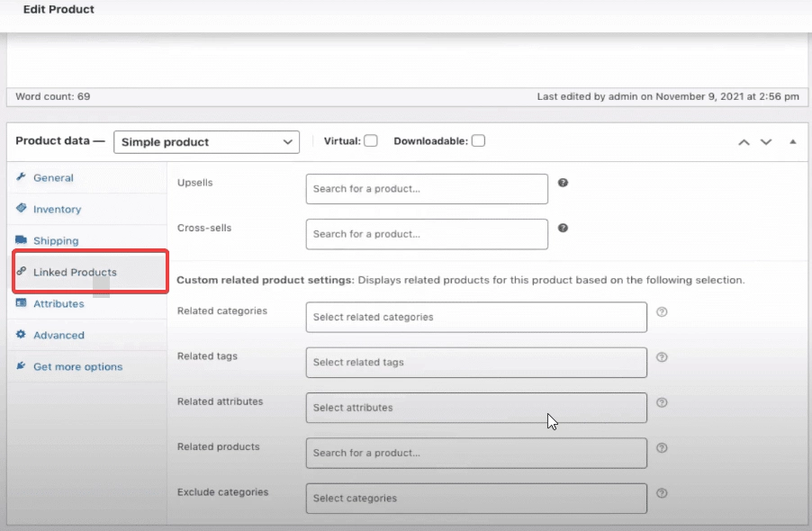Image resolution: width=812 pixels, height=531 pixels.
Task: Click the Attributes list icon
Action: 22,303
